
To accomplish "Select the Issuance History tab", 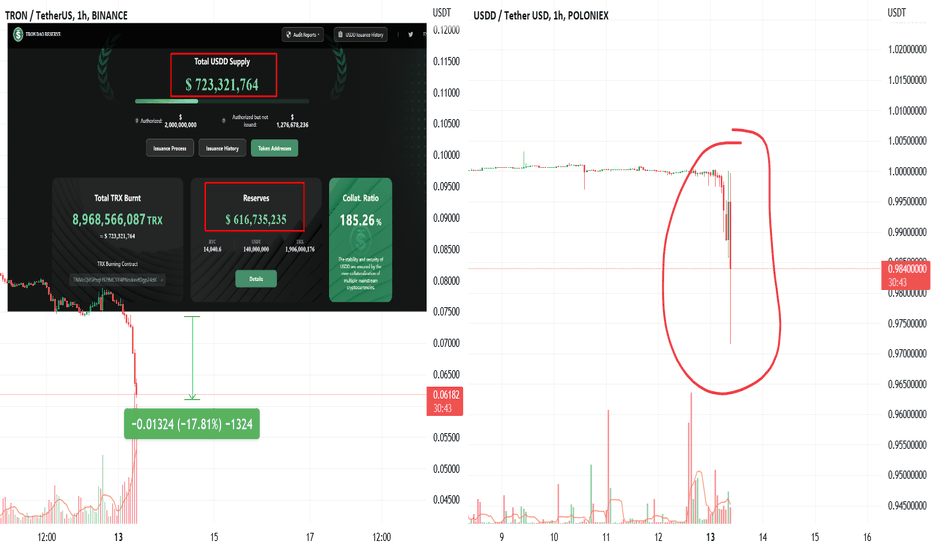I will pyautogui.click(x=222, y=148).
